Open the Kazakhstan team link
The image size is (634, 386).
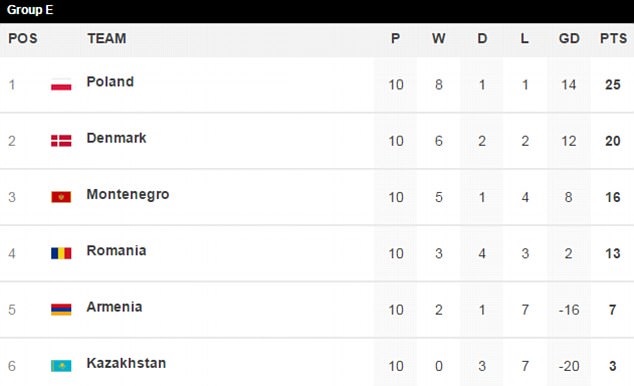pos(126,363)
